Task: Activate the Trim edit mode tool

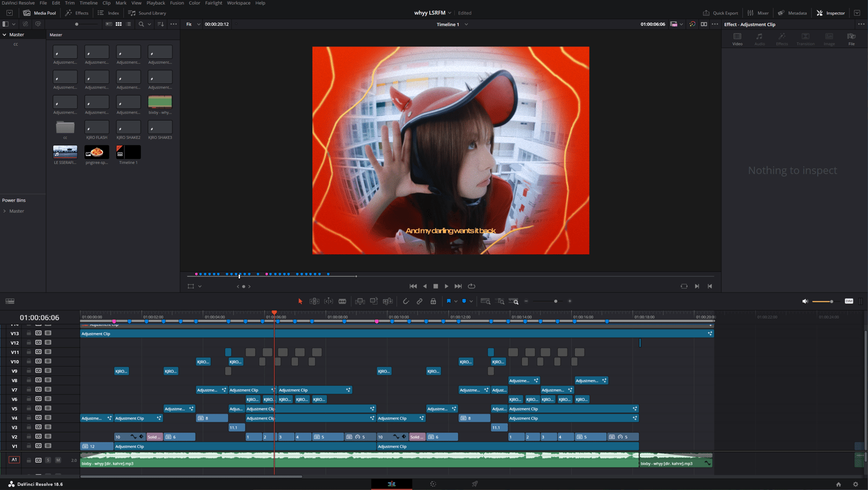Action: click(x=314, y=301)
